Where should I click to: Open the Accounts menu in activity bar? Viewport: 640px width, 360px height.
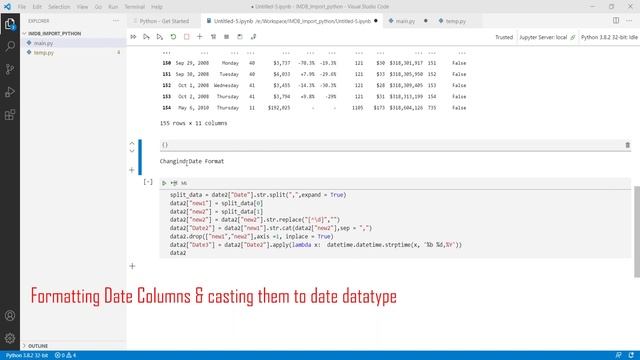coord(10,315)
